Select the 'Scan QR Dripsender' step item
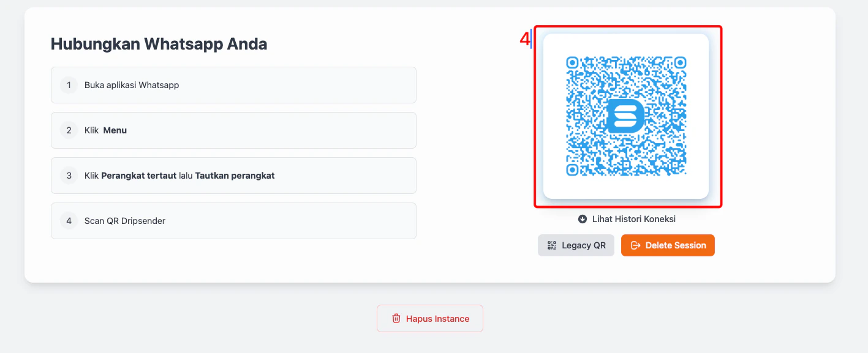The image size is (868, 353). tap(233, 221)
